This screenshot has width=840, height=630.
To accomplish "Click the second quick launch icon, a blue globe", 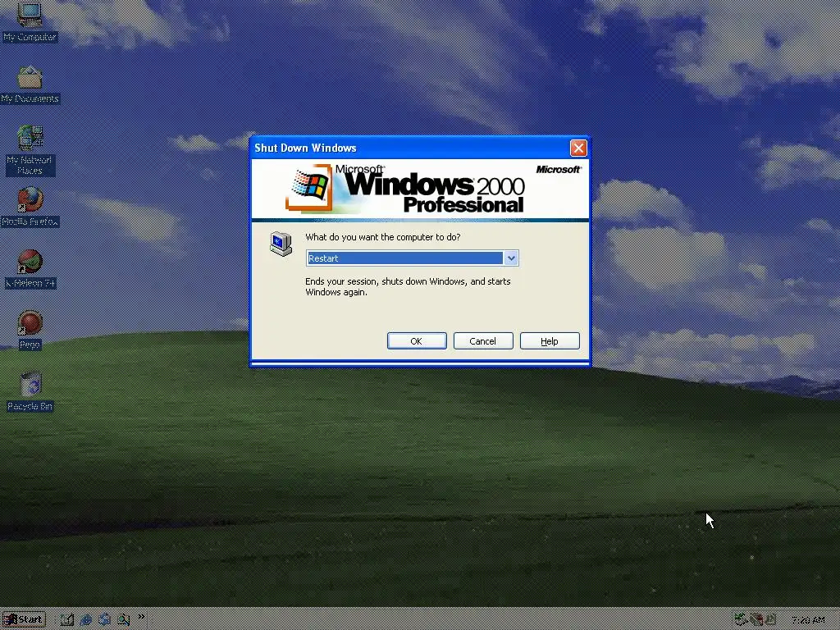I will point(85,620).
